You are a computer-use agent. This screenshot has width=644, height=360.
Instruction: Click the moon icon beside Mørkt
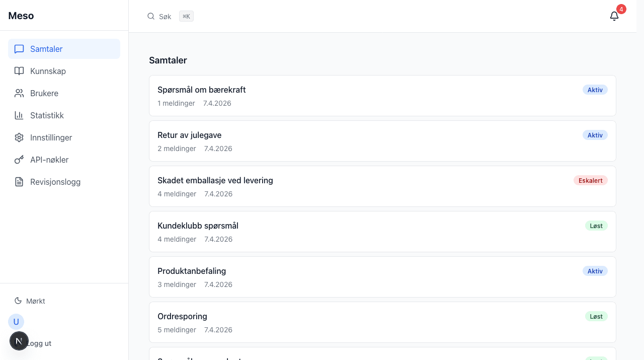[x=19, y=301]
